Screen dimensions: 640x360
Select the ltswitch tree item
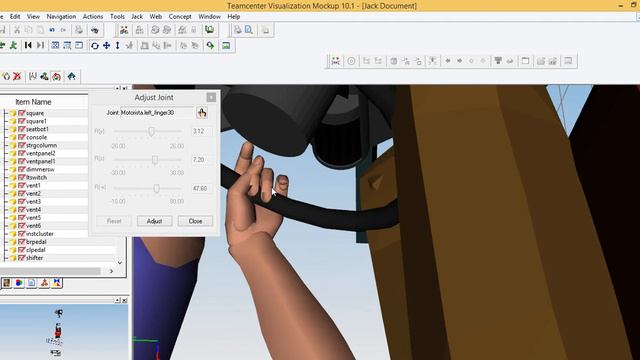pos(36,177)
